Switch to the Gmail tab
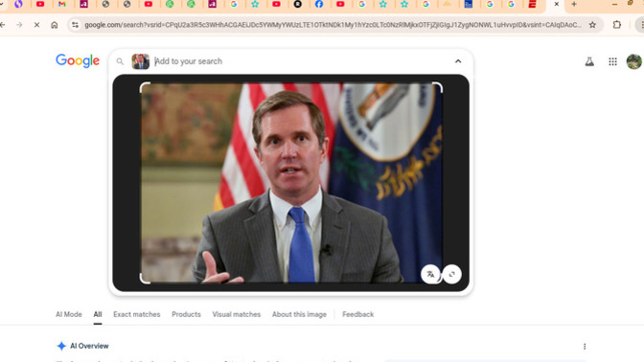The width and height of the screenshot is (644, 362). click(x=62, y=4)
